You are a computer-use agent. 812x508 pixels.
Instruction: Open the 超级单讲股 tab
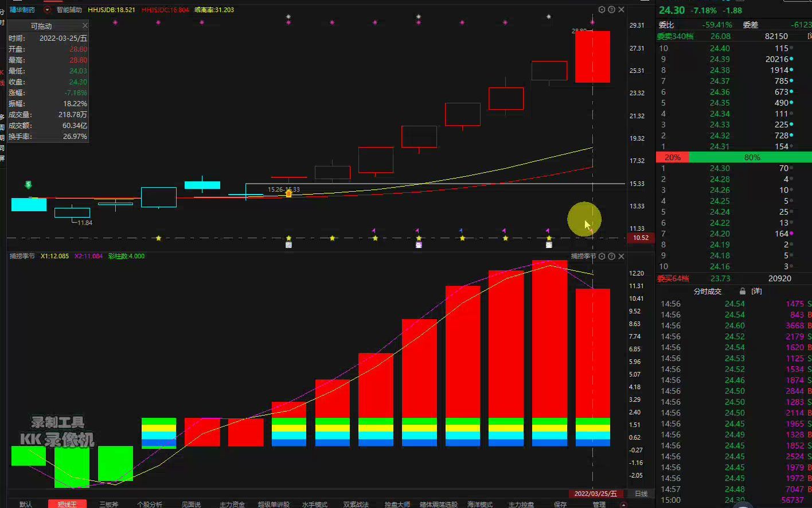pos(274,504)
